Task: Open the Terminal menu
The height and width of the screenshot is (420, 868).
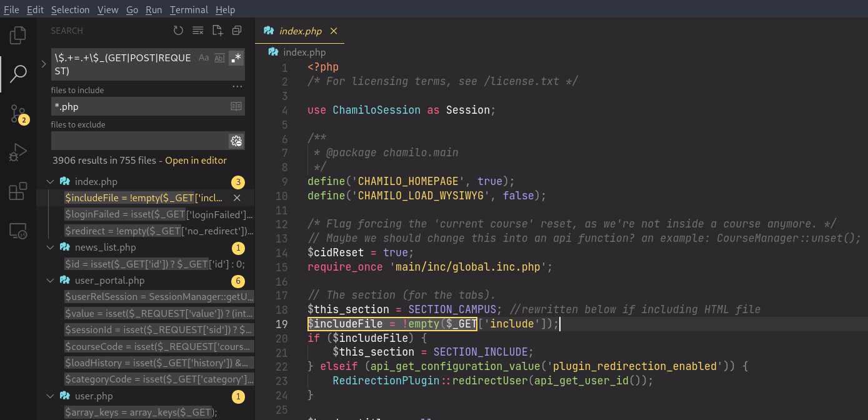Action: [x=189, y=9]
